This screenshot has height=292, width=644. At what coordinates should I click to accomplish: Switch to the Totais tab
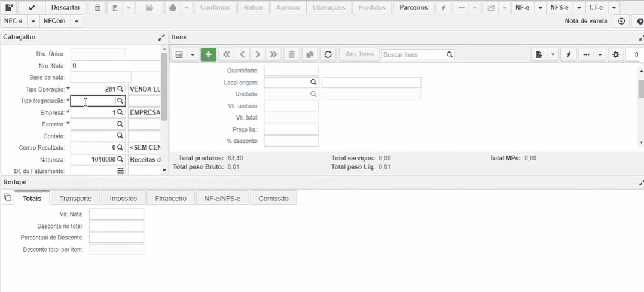click(x=32, y=198)
